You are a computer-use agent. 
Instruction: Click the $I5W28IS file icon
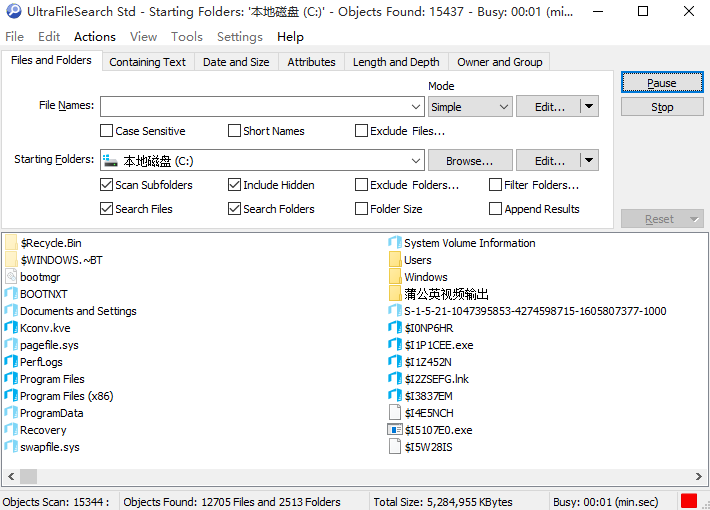click(395, 447)
